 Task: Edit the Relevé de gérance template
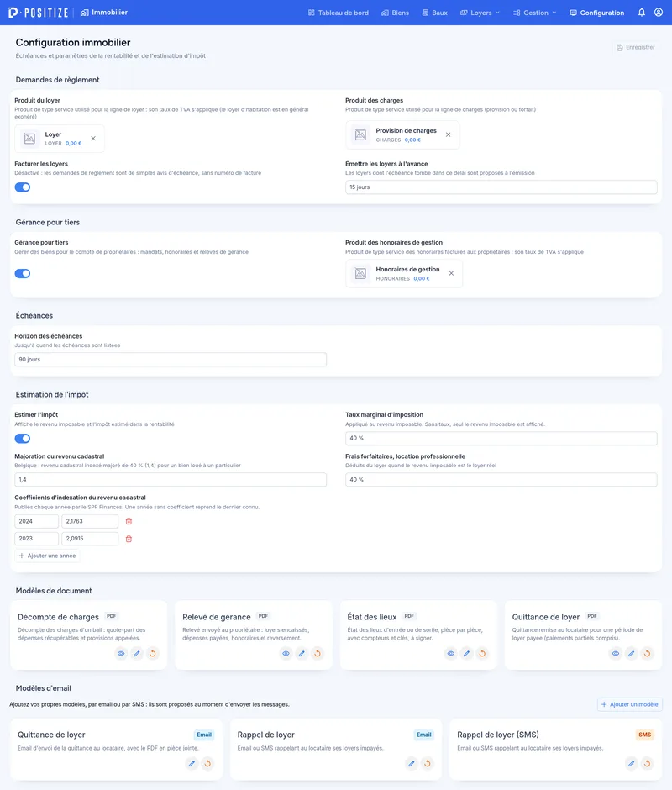302,654
